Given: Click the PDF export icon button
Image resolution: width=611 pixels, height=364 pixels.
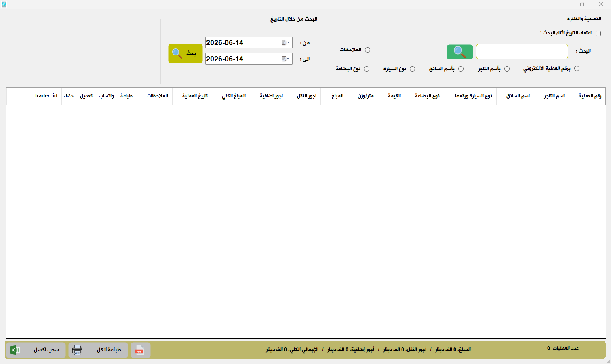Looking at the screenshot, I should (141, 350).
